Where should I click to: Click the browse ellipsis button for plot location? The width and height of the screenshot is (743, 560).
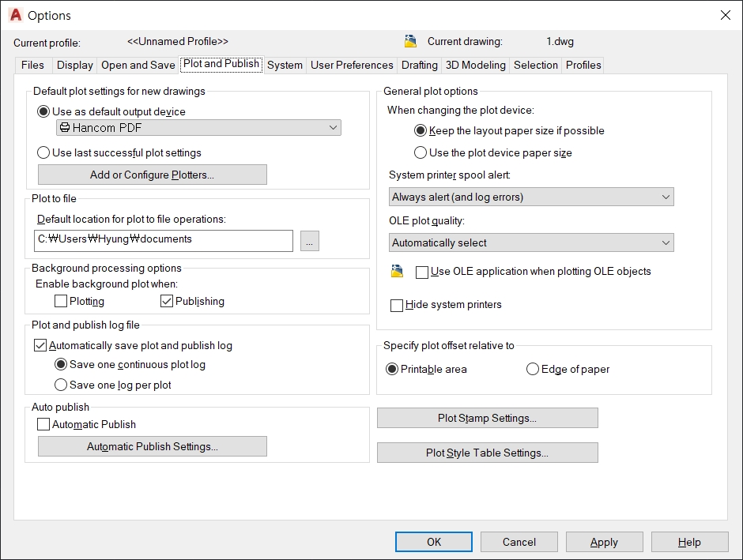pos(309,241)
